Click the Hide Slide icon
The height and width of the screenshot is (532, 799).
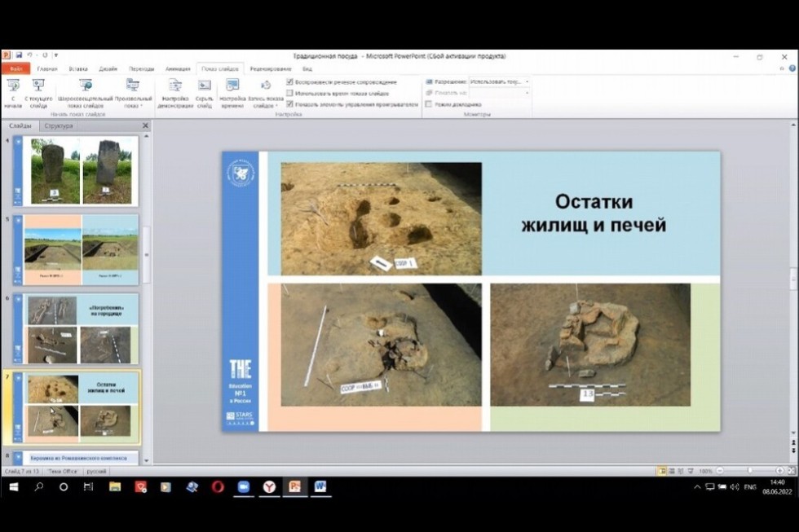pyautogui.click(x=205, y=86)
